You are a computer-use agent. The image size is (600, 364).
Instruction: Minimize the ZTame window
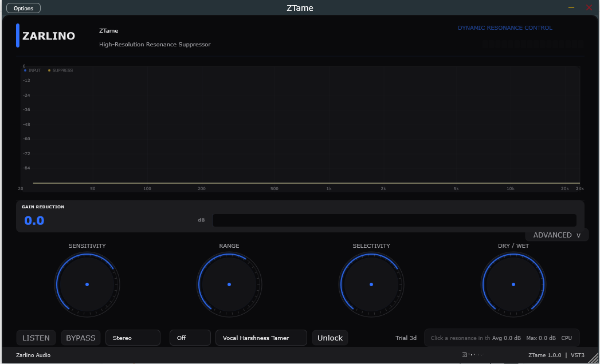pos(571,7)
